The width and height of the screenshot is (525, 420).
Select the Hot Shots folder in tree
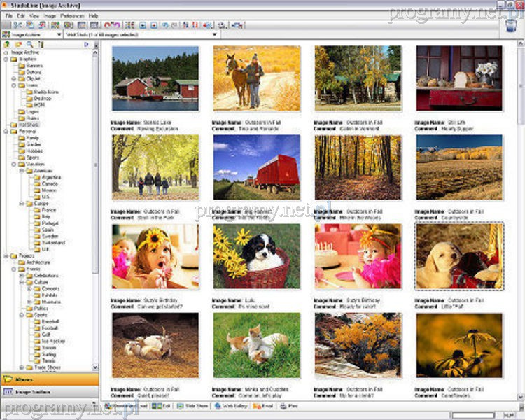point(27,125)
